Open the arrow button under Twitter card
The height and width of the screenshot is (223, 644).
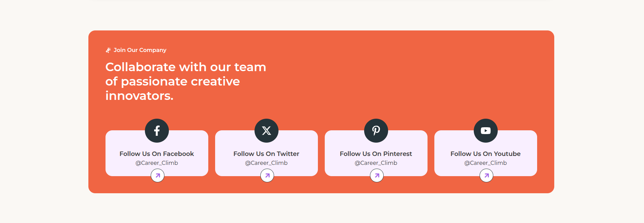(x=267, y=175)
